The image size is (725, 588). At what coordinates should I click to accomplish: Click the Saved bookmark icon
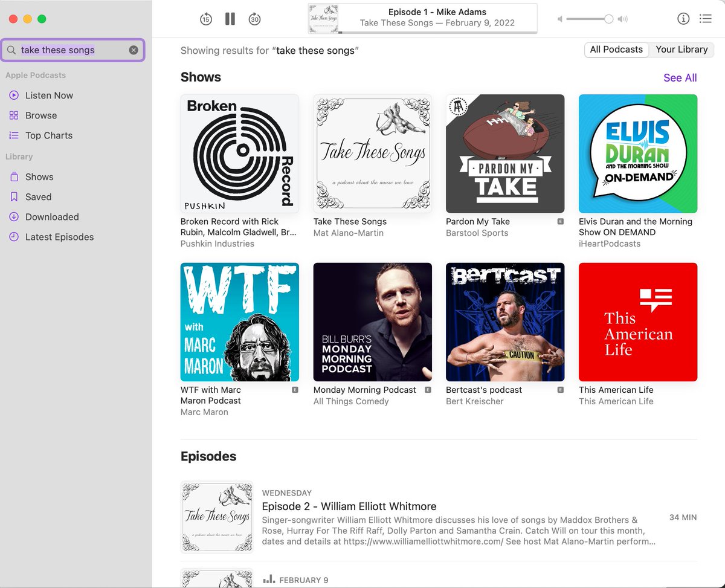point(14,197)
